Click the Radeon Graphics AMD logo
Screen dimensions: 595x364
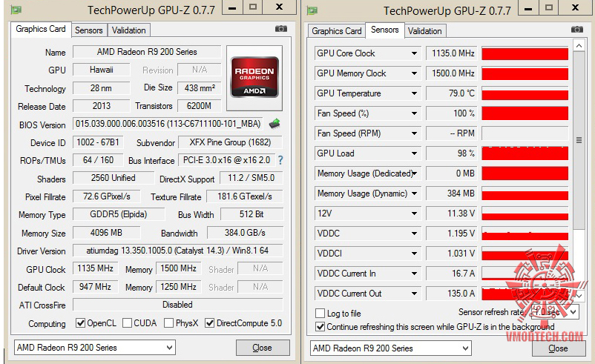[x=254, y=77]
